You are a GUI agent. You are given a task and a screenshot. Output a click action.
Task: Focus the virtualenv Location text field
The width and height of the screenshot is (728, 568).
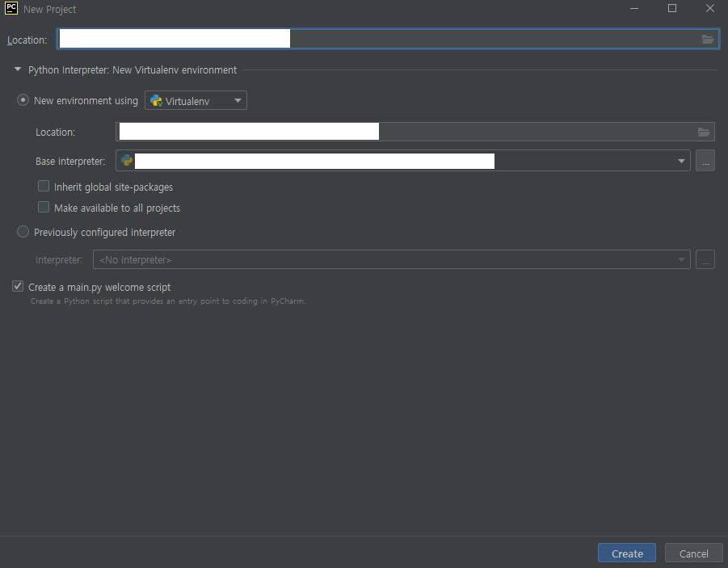(x=415, y=132)
